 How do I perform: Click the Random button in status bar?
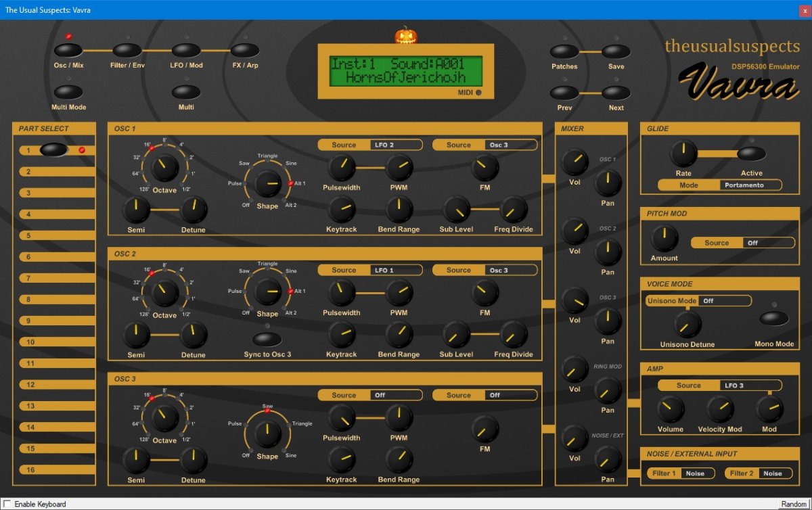click(x=794, y=504)
